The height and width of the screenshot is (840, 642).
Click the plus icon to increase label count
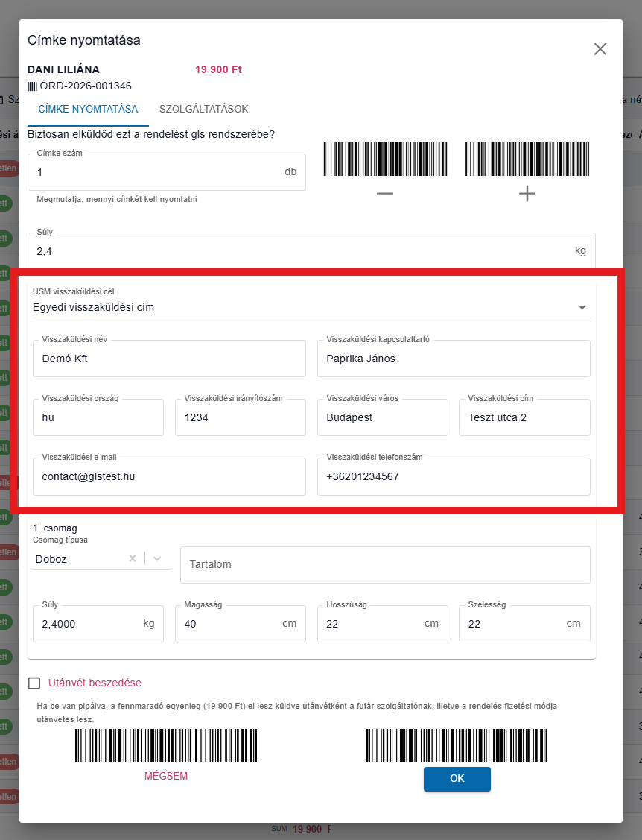click(527, 193)
